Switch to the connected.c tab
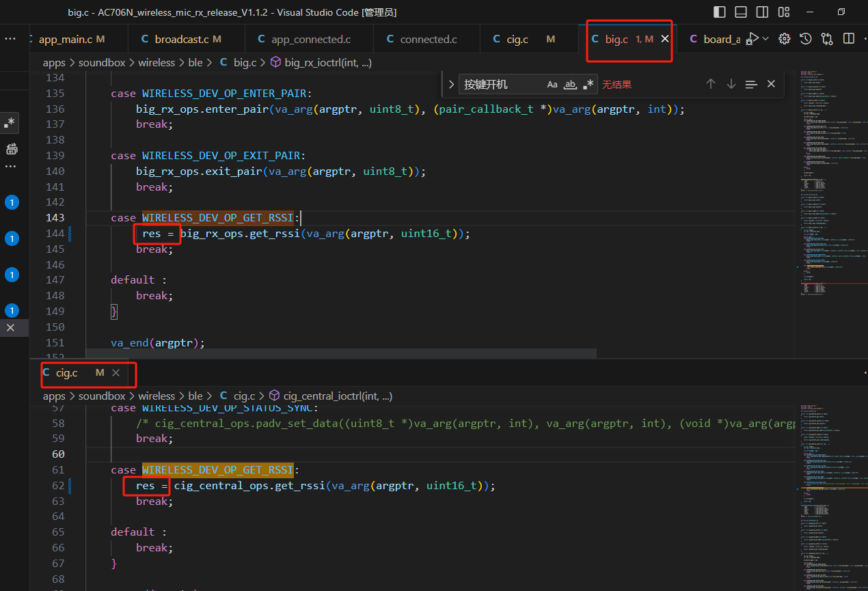Image resolution: width=868 pixels, height=591 pixels. [426, 40]
